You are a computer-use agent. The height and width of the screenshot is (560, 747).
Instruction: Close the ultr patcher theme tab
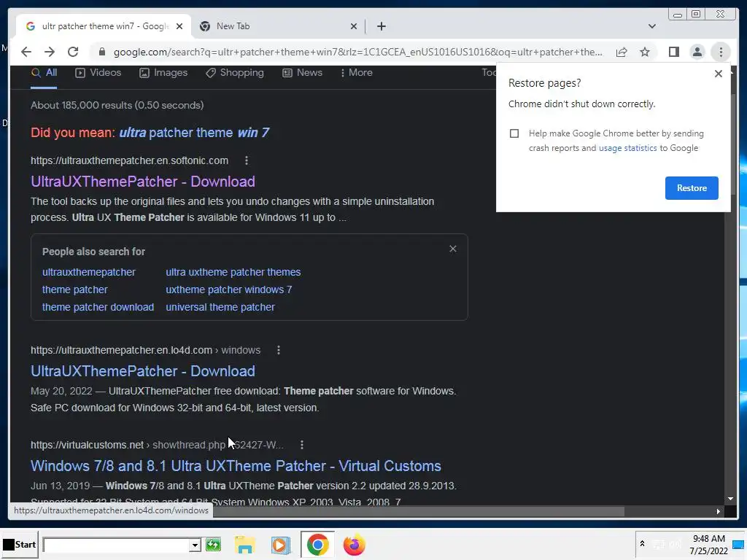[x=179, y=26]
